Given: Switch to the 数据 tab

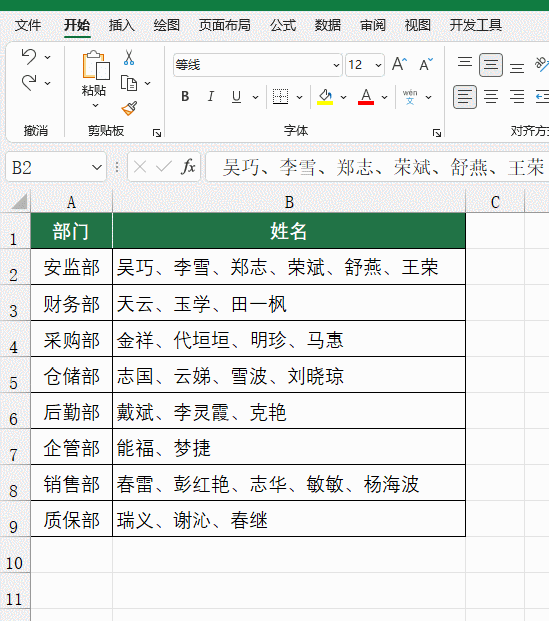Looking at the screenshot, I should (328, 25).
